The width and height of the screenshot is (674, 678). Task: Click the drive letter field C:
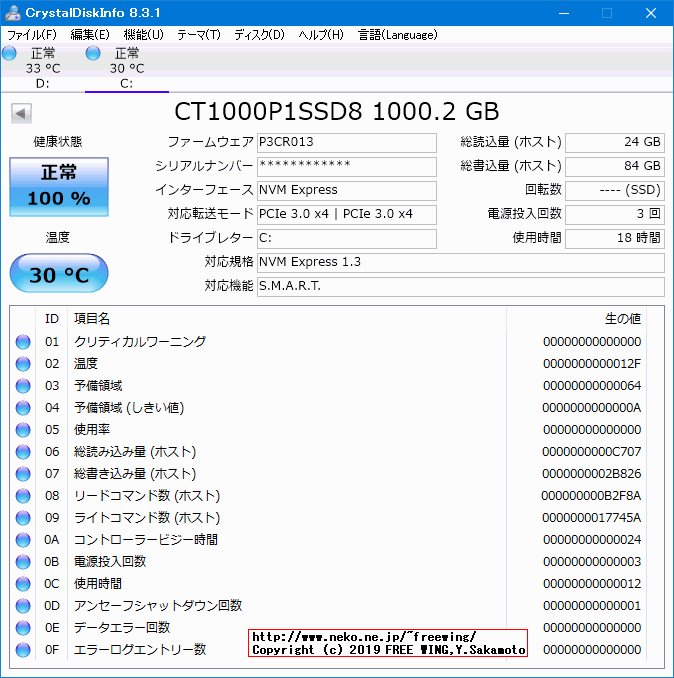point(347,239)
